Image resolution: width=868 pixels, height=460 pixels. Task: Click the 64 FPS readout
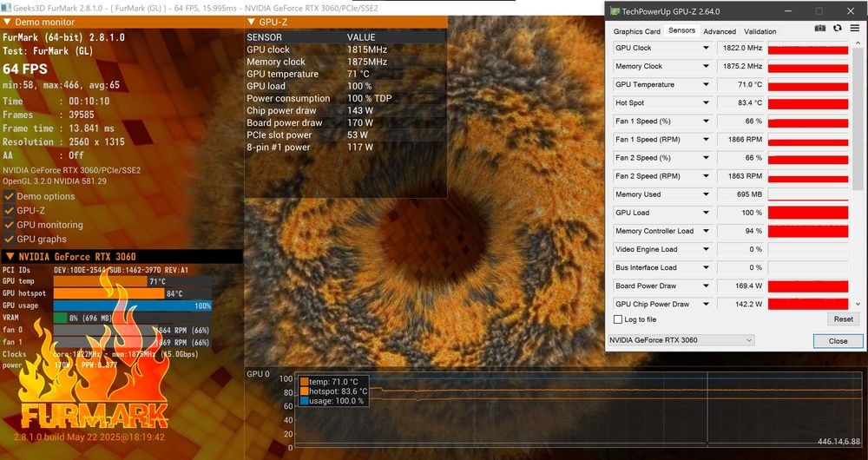[x=25, y=69]
